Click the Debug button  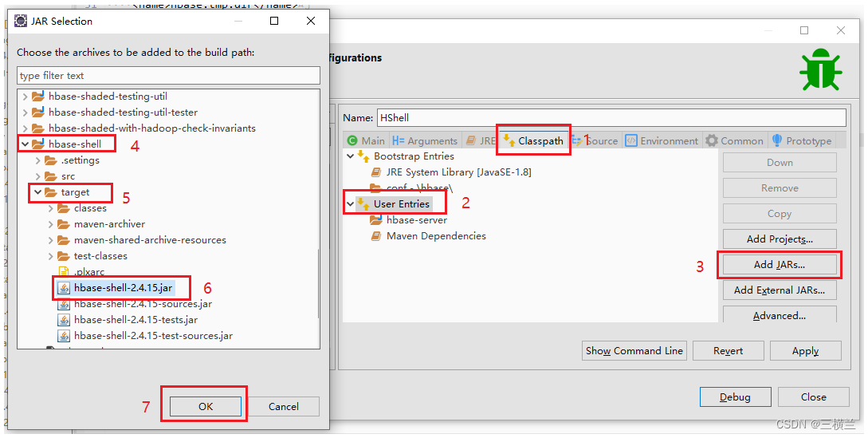tap(735, 397)
